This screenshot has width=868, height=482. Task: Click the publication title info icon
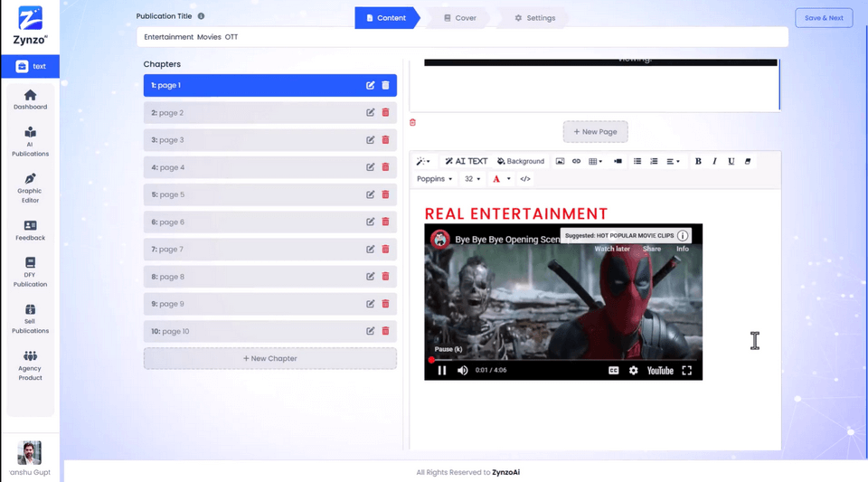(x=201, y=16)
